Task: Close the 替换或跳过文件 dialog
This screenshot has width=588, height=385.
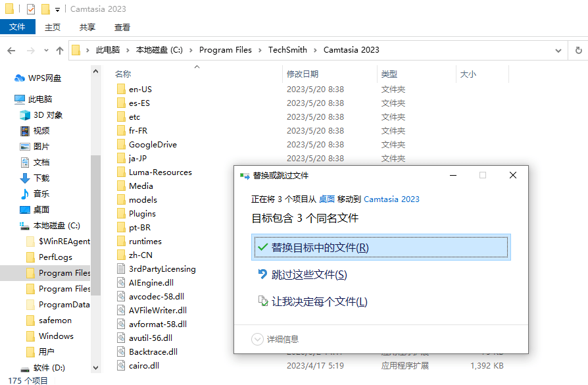Action: (x=513, y=175)
